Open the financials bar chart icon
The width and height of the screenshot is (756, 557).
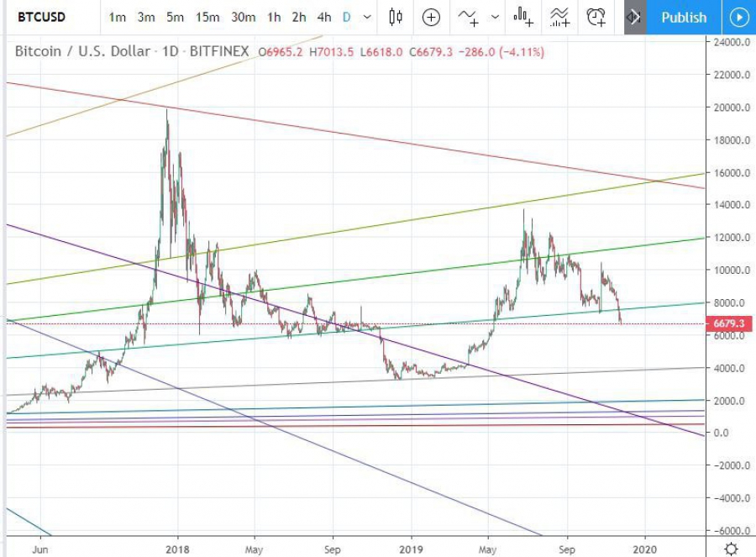523,18
